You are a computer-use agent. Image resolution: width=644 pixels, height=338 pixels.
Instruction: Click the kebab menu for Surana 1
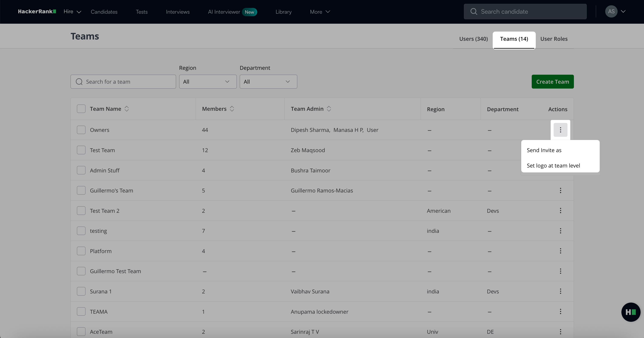click(x=560, y=291)
